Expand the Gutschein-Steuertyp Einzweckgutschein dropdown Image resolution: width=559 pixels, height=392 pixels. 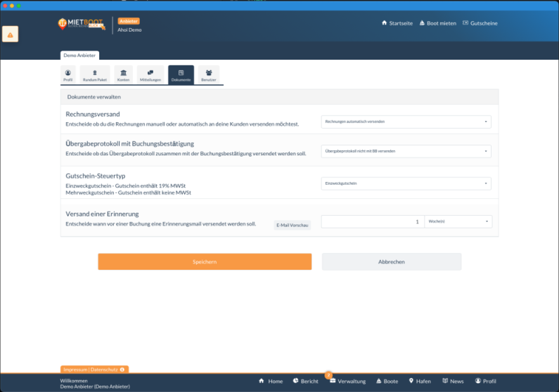click(x=406, y=183)
